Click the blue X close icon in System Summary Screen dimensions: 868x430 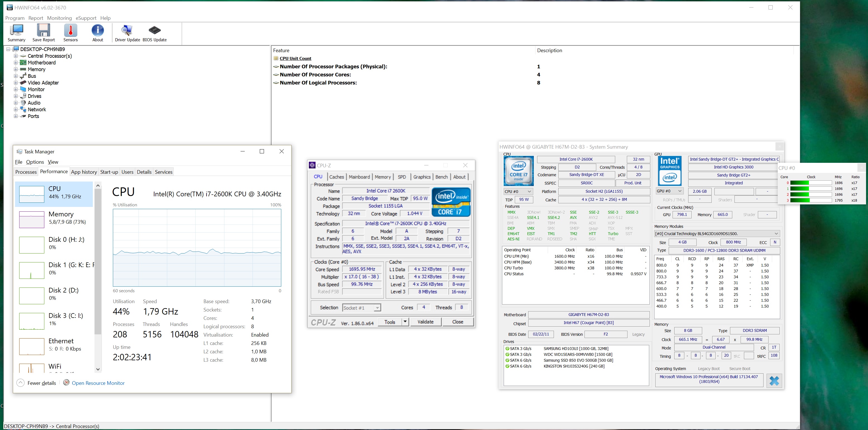point(774,381)
